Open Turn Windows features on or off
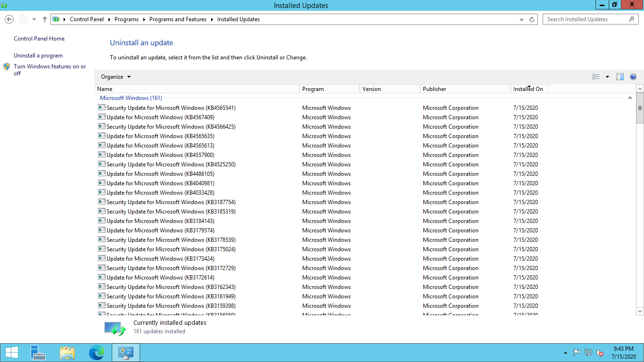 50,70
